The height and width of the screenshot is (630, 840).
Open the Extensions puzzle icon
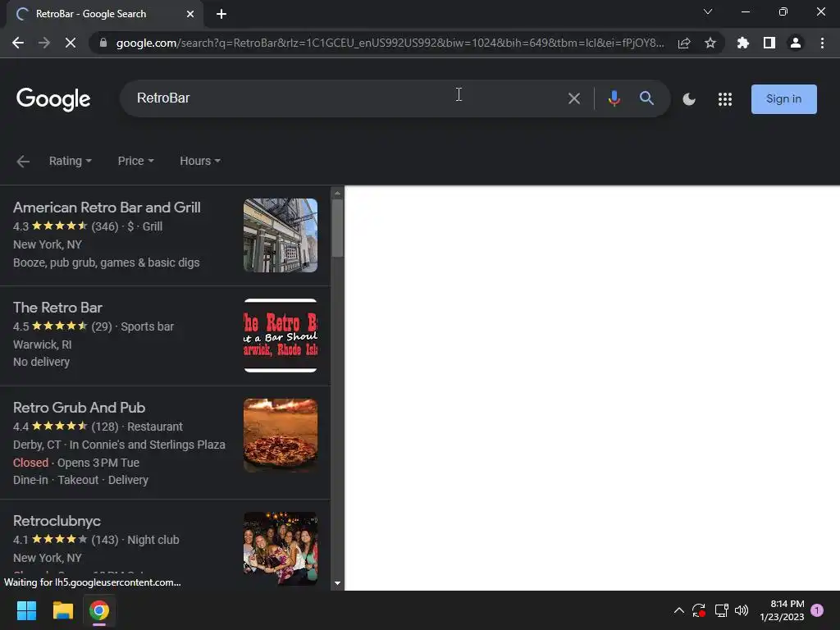(x=743, y=43)
